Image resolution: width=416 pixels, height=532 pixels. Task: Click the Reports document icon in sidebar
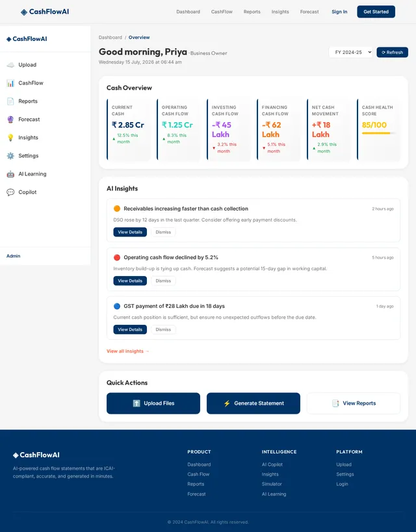tap(10, 101)
